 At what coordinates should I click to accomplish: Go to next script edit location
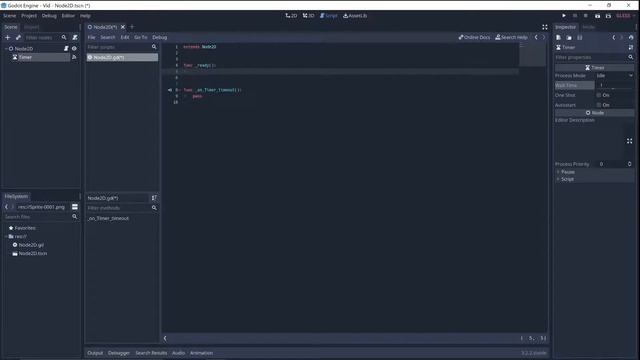coord(544,37)
